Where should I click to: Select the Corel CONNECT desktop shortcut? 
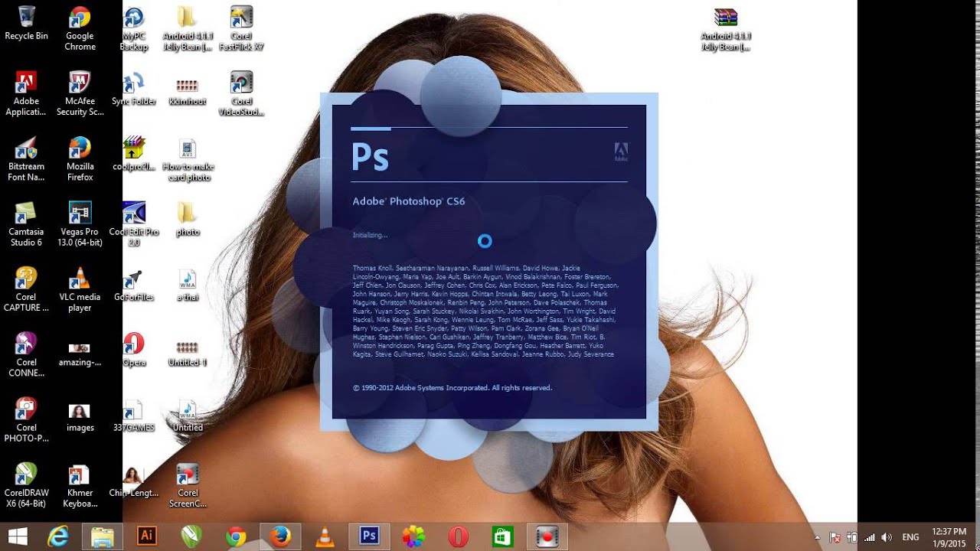(26, 354)
